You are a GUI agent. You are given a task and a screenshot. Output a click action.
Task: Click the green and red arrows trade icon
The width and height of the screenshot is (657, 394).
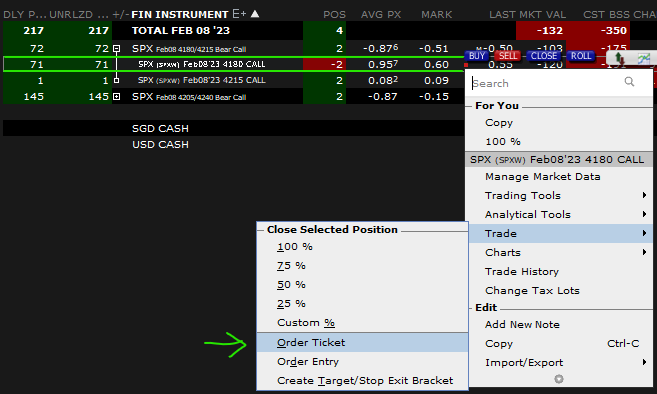tap(619, 58)
